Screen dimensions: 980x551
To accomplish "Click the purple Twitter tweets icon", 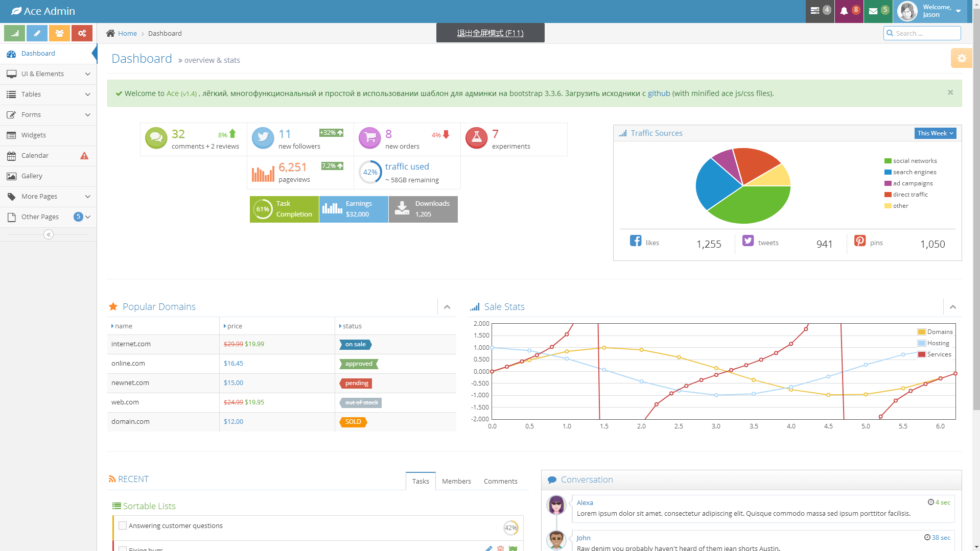I will 748,241.
